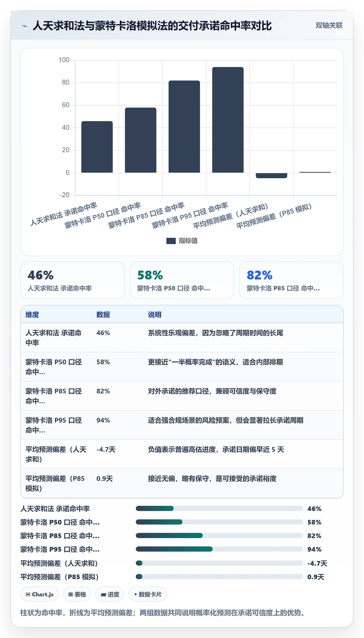Click the 进度 tag chip
This screenshot has width=364, height=638.
[x=110, y=594]
